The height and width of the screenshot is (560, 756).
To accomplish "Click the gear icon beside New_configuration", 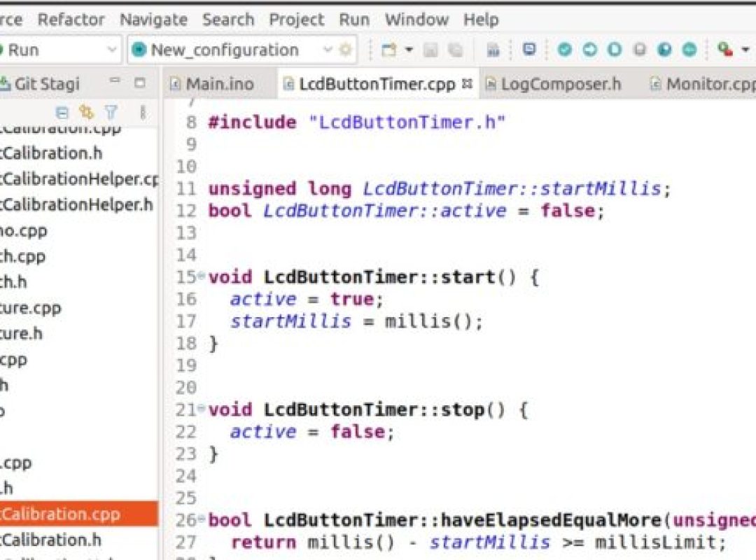I will click(346, 50).
